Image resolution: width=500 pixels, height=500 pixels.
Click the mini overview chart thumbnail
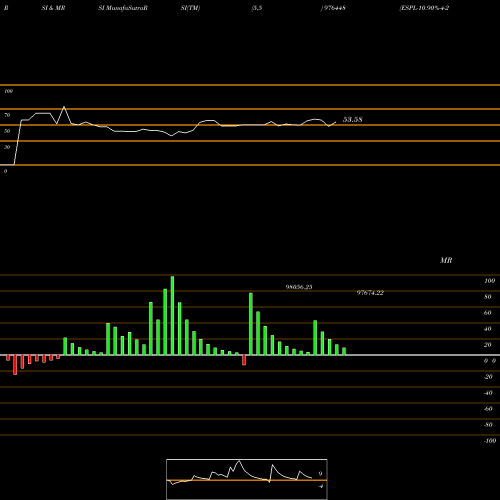pos(247,479)
